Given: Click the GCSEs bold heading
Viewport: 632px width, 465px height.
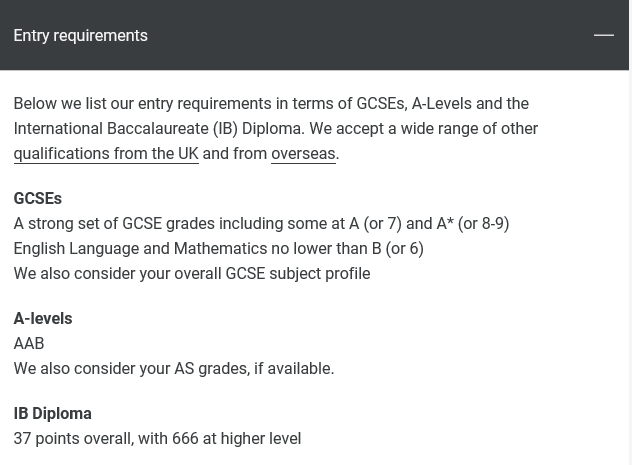Looking at the screenshot, I should click(37, 198).
